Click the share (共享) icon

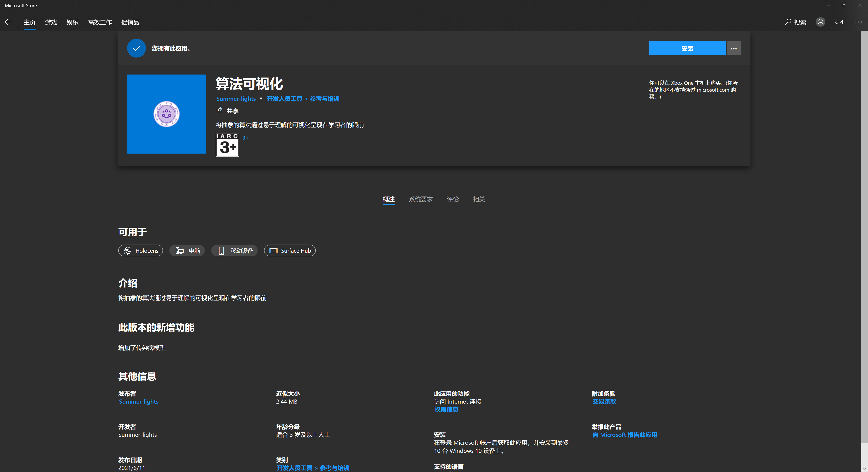(x=220, y=110)
